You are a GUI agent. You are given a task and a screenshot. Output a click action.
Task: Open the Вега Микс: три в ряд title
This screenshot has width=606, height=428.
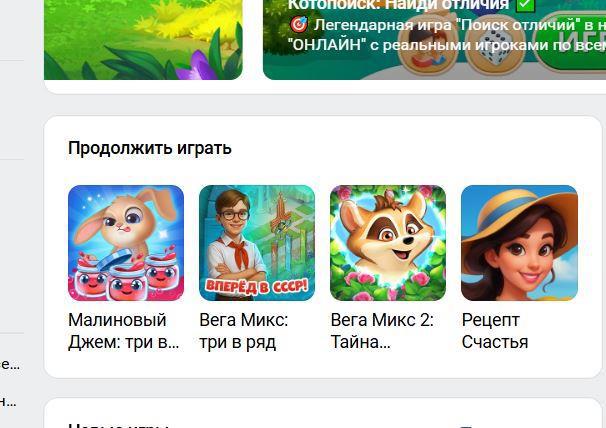coord(243,331)
